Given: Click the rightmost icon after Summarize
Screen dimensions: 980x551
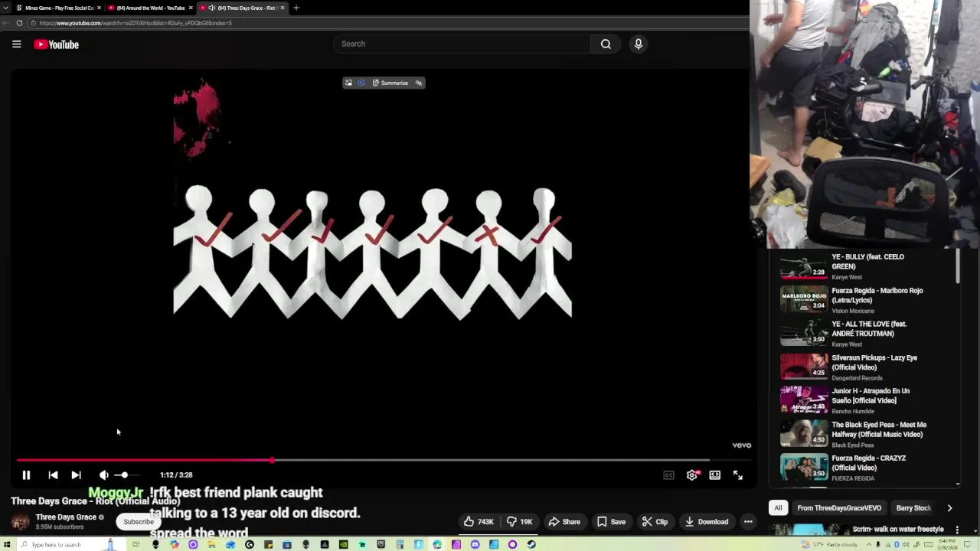Looking at the screenshot, I should pos(418,83).
